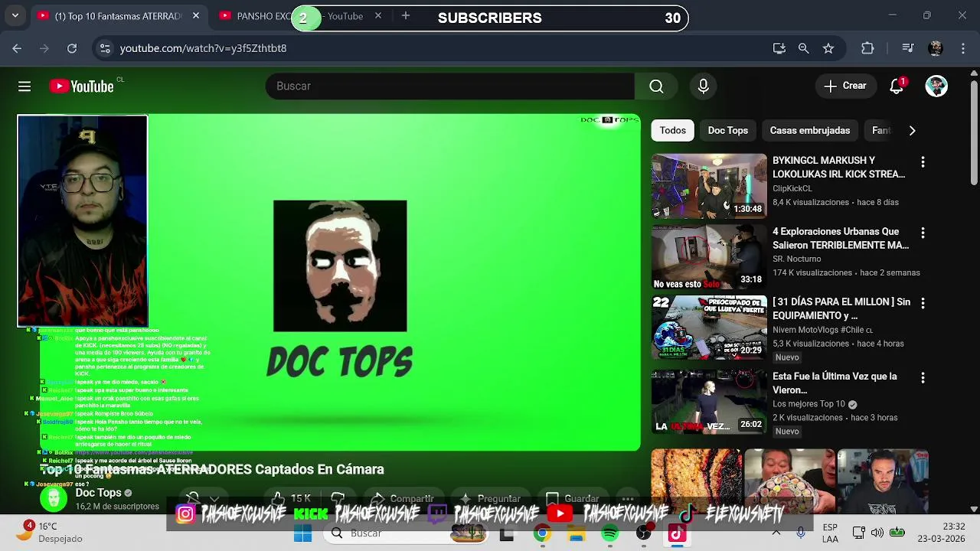Focus the YouTube Buscar search field
The width and height of the screenshot is (980, 551).
[450, 86]
